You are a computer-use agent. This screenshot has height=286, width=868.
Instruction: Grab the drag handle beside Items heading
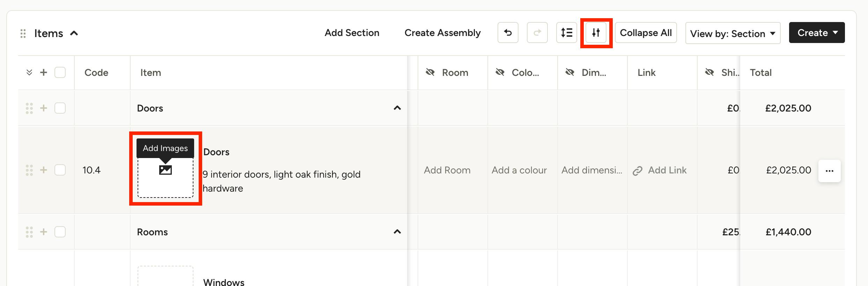point(23,34)
